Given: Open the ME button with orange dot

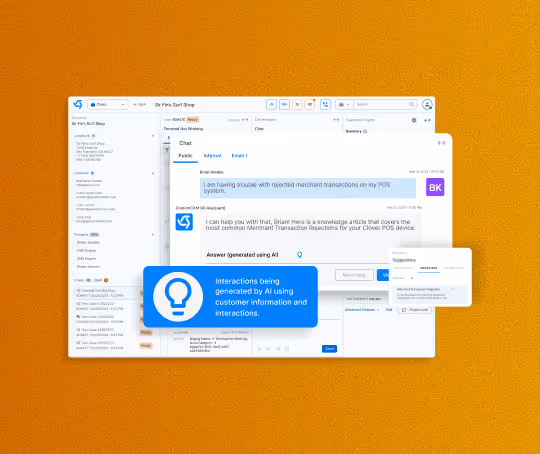Looking at the screenshot, I should (x=310, y=104).
